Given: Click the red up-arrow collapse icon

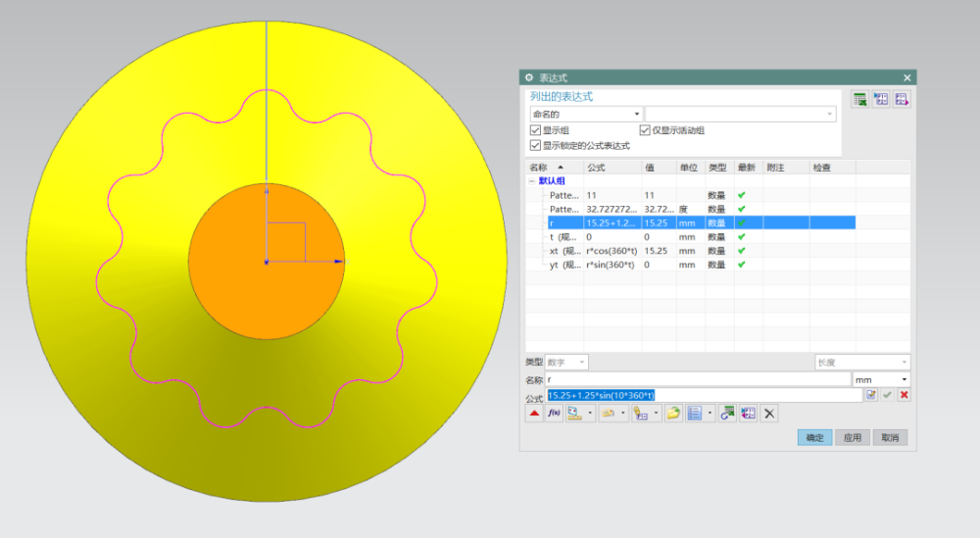Looking at the screenshot, I should click(x=534, y=414).
